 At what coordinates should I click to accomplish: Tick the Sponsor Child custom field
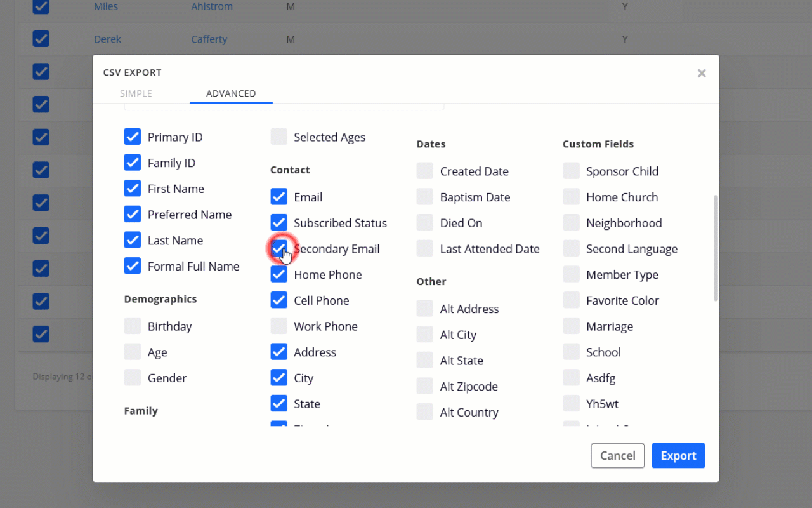[x=572, y=171]
